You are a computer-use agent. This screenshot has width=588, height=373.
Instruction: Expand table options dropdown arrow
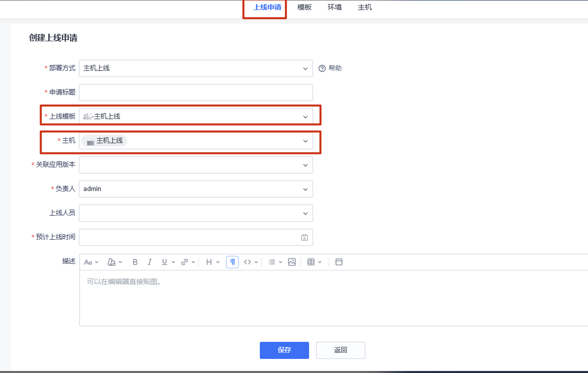point(320,262)
